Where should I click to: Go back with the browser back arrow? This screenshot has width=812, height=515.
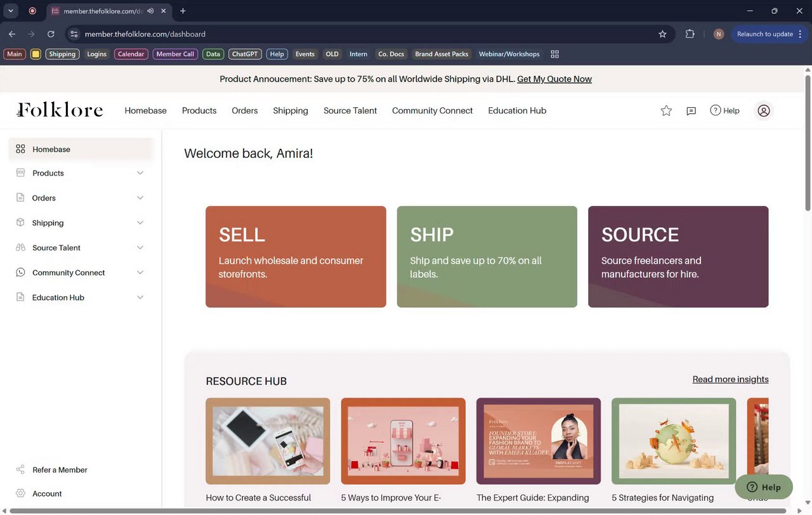[x=12, y=34]
